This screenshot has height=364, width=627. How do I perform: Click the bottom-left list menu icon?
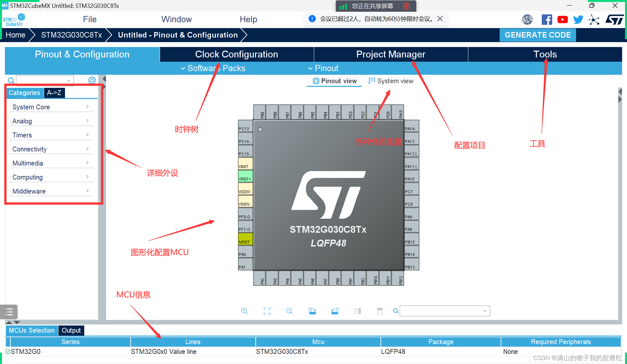click(9, 312)
